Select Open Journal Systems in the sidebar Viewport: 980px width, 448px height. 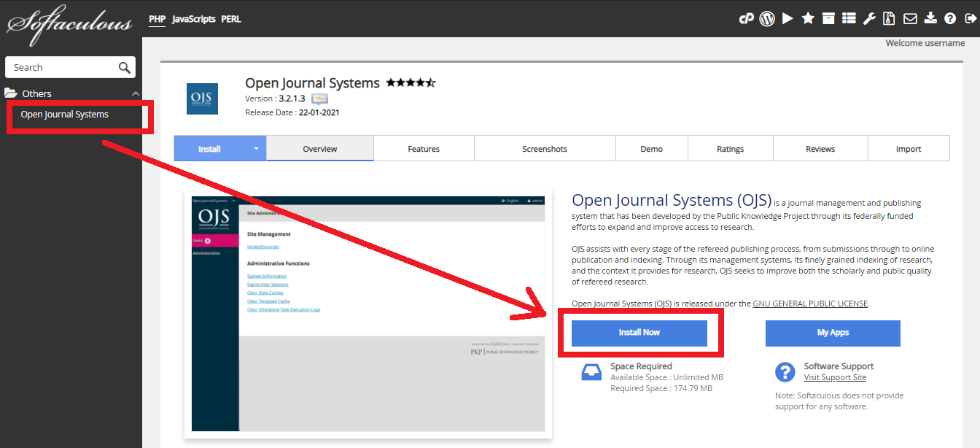pyautogui.click(x=65, y=114)
